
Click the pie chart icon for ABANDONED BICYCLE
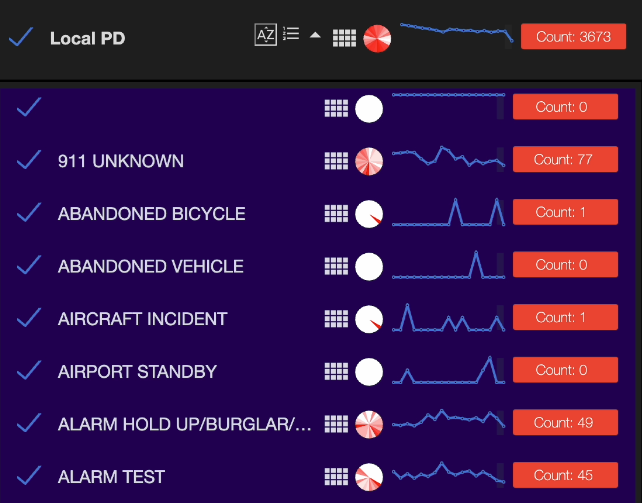(369, 214)
